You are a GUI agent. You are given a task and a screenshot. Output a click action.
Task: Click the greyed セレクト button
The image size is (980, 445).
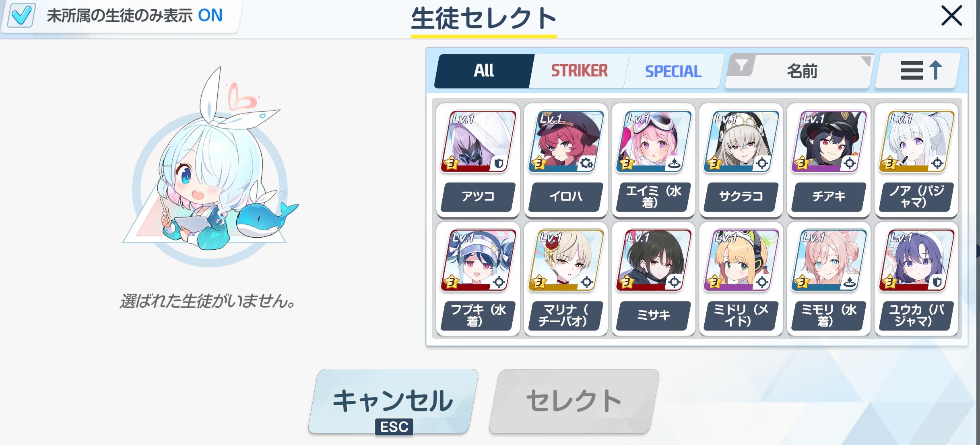coord(574,401)
